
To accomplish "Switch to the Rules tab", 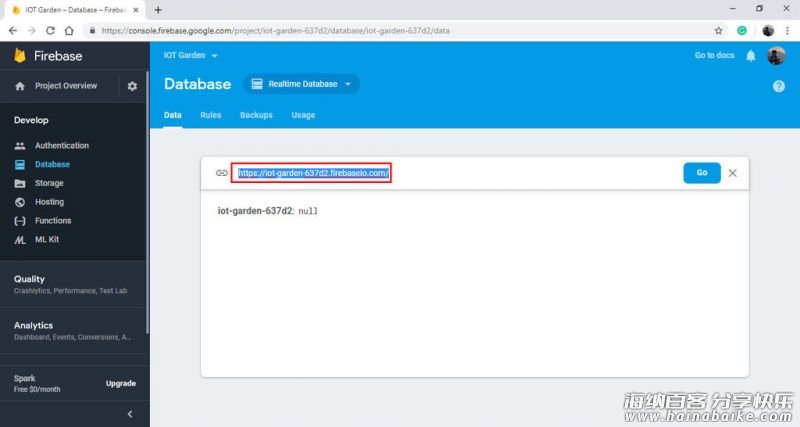I will point(211,115).
